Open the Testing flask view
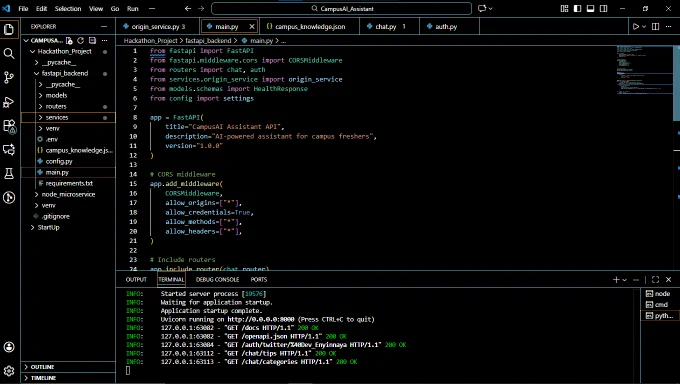 (9, 174)
